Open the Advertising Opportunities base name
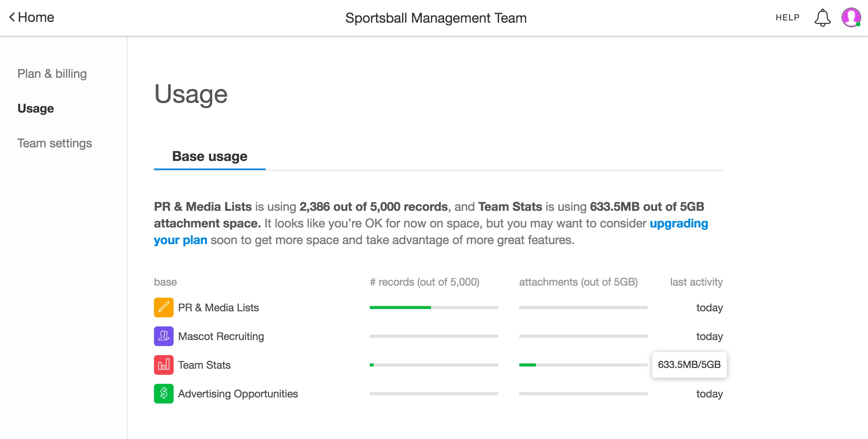 point(238,394)
